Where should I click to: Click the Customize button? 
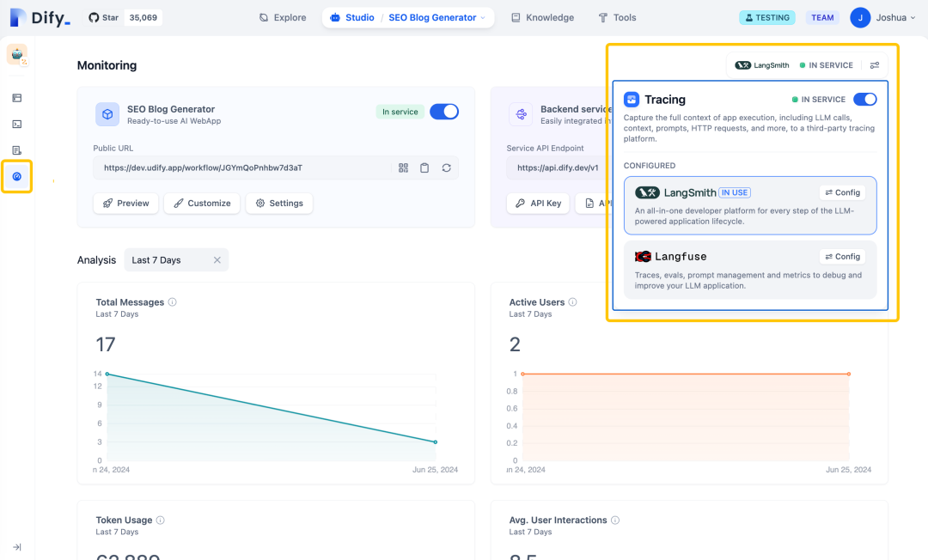(x=201, y=204)
